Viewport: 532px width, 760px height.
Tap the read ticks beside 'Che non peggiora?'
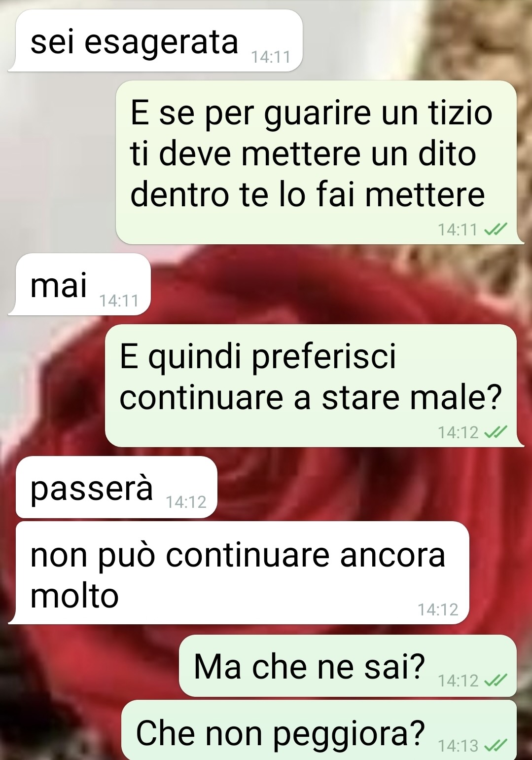point(496,745)
